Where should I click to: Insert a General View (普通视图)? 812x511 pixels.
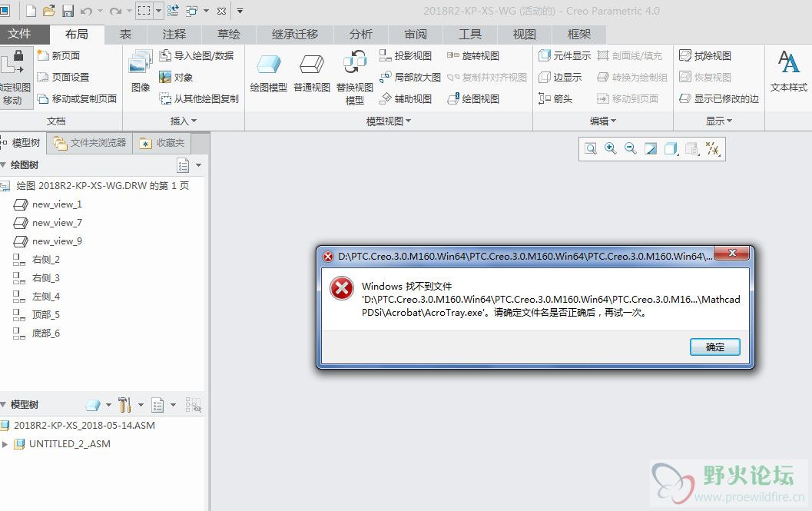click(x=312, y=72)
